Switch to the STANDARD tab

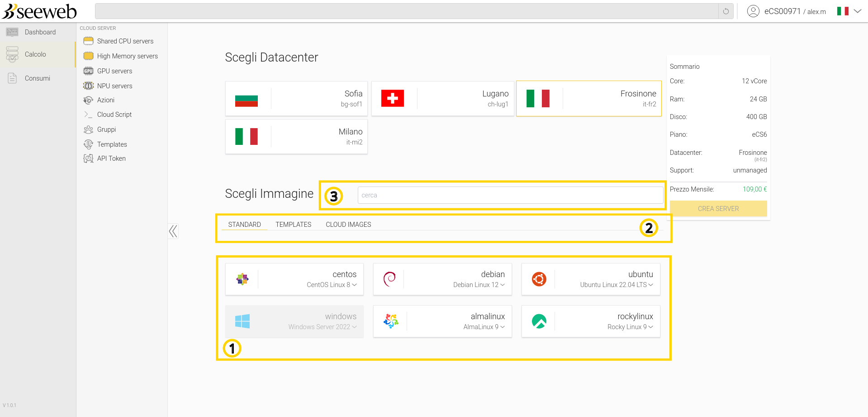coord(245,225)
